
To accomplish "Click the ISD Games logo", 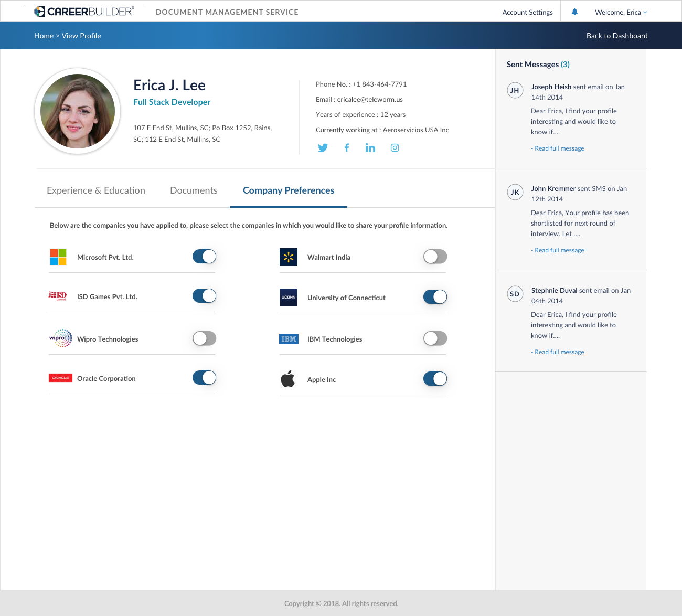I will point(58,296).
